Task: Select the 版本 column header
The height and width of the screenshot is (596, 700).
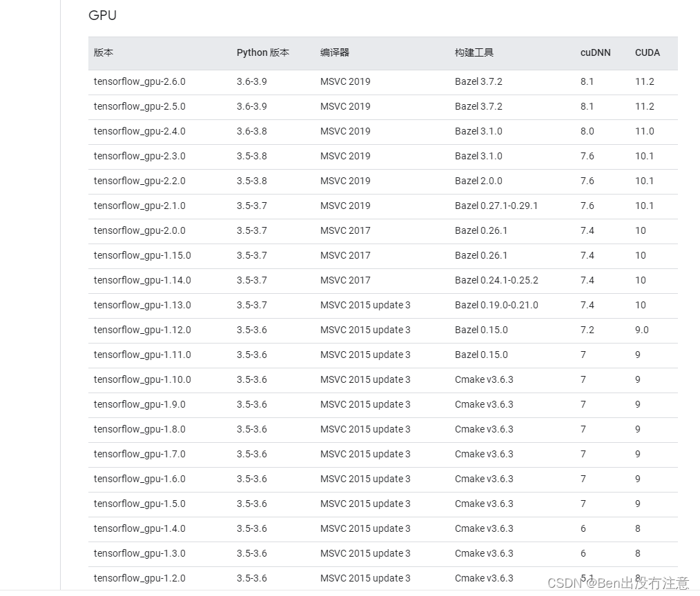Action: click(103, 52)
